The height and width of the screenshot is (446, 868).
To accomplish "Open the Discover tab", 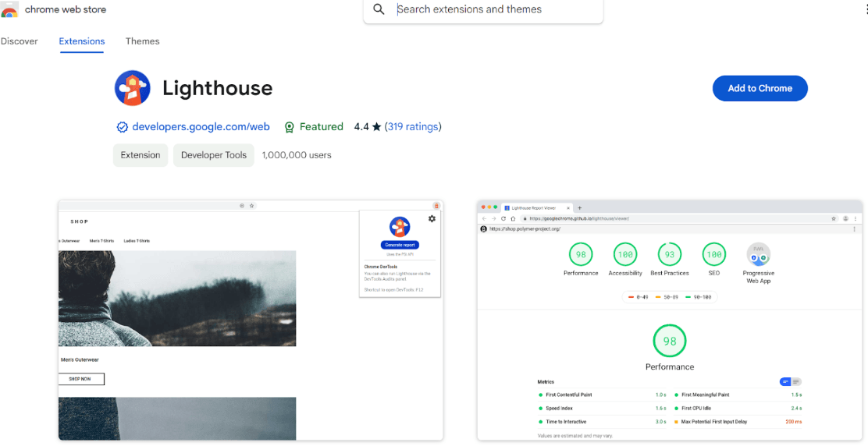I will pos(19,41).
